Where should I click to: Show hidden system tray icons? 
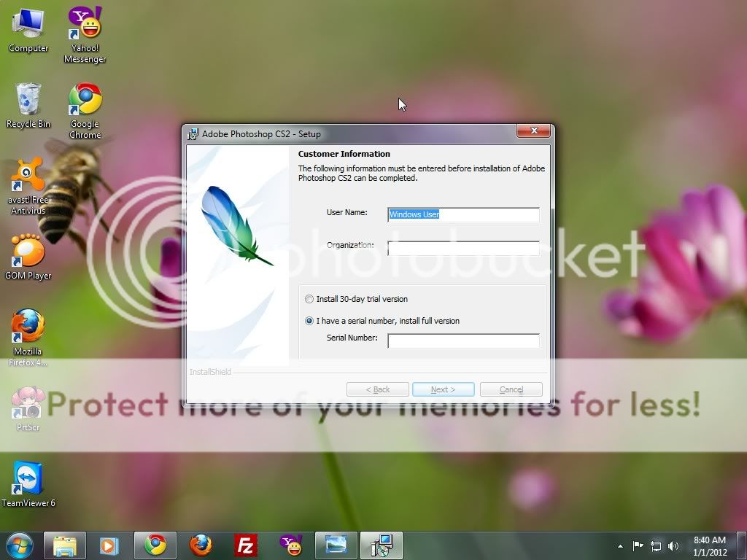[620, 546]
